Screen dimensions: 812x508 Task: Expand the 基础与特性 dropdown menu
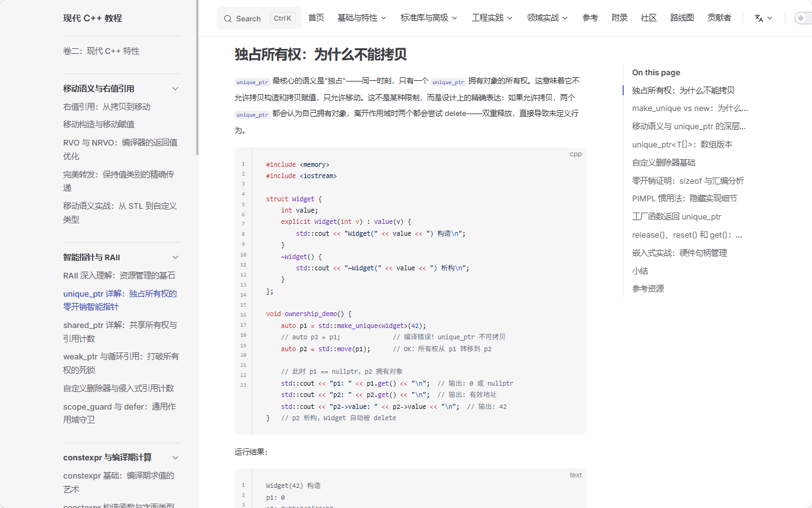[362, 18]
